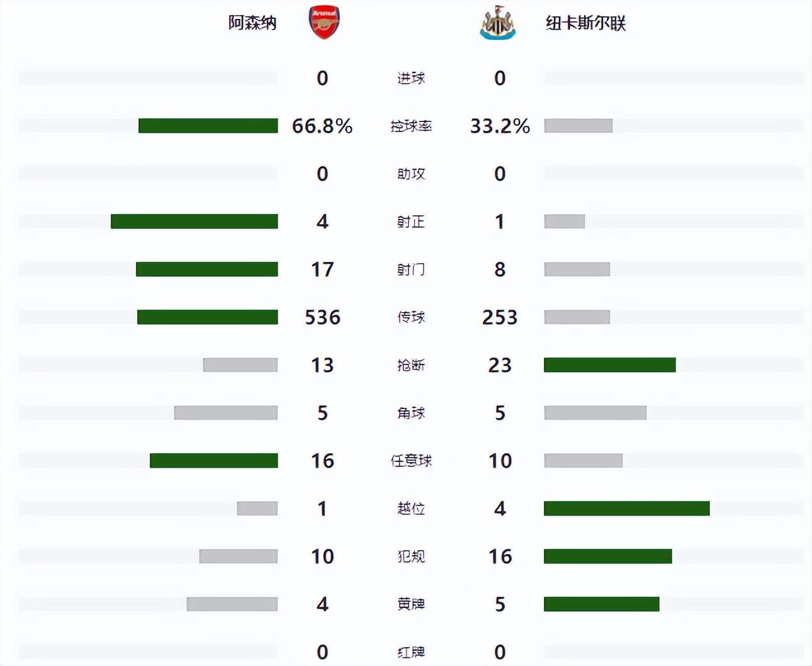Click the Newcastle United crest icon

tap(497, 23)
